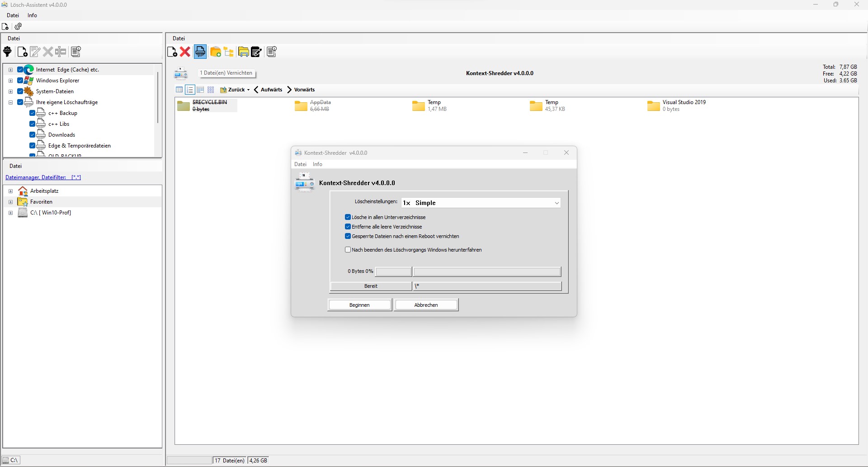Screen dimensions: 868x467
Task: Enable Windows herunterfahren after deletion checkbox
Action: click(x=348, y=250)
